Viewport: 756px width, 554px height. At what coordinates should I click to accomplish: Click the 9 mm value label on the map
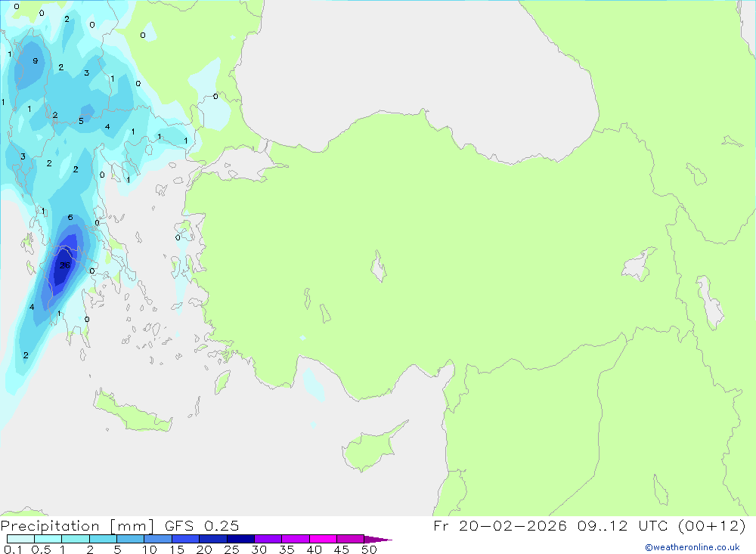click(x=36, y=60)
